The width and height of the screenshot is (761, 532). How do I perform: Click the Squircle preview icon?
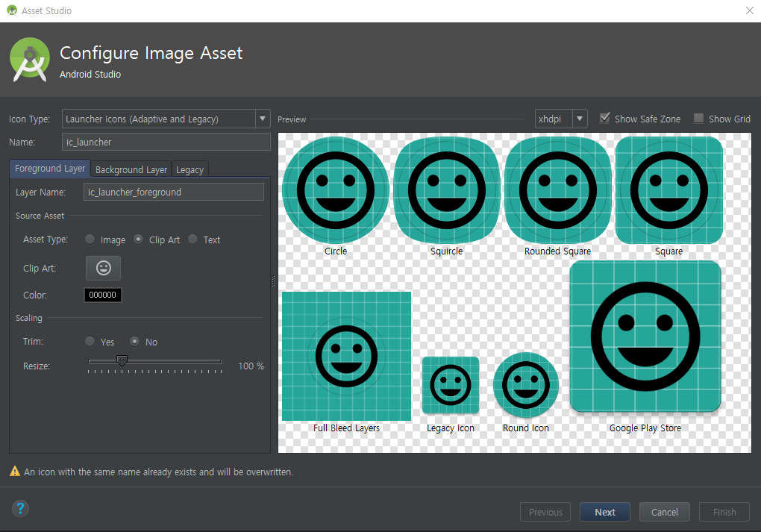click(446, 190)
